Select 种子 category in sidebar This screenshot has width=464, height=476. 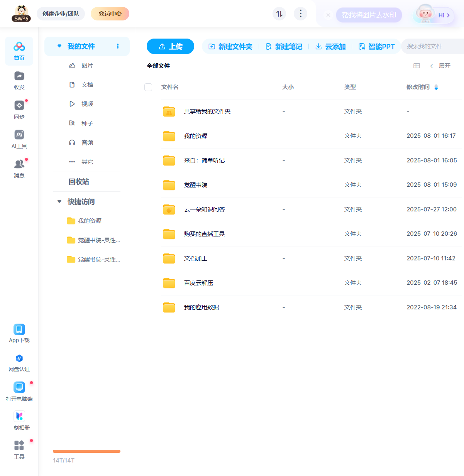click(87, 123)
